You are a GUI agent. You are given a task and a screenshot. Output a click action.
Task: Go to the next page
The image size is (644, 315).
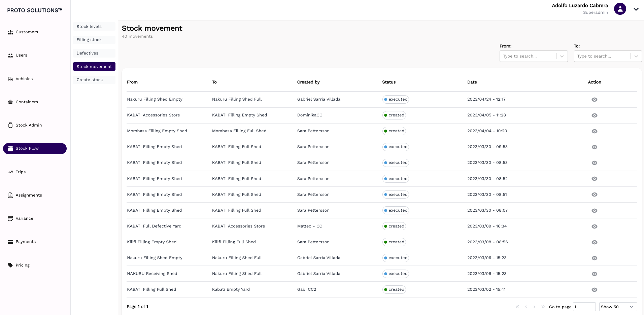534,307
